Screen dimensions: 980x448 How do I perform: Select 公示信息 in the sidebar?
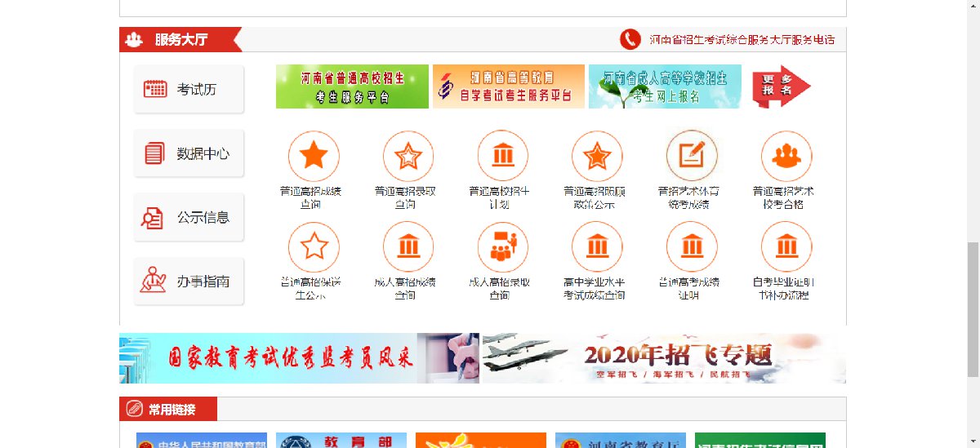pyautogui.click(x=189, y=217)
